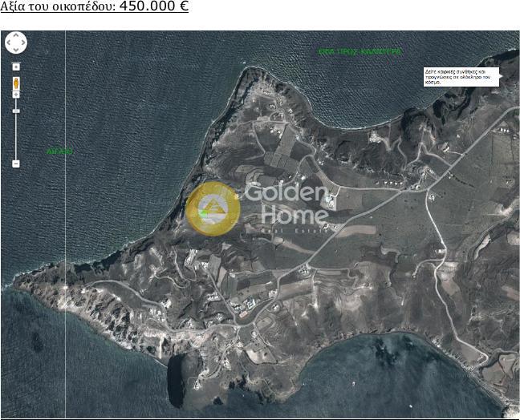Zoom out using the bottom minus button

pyautogui.click(x=16, y=164)
